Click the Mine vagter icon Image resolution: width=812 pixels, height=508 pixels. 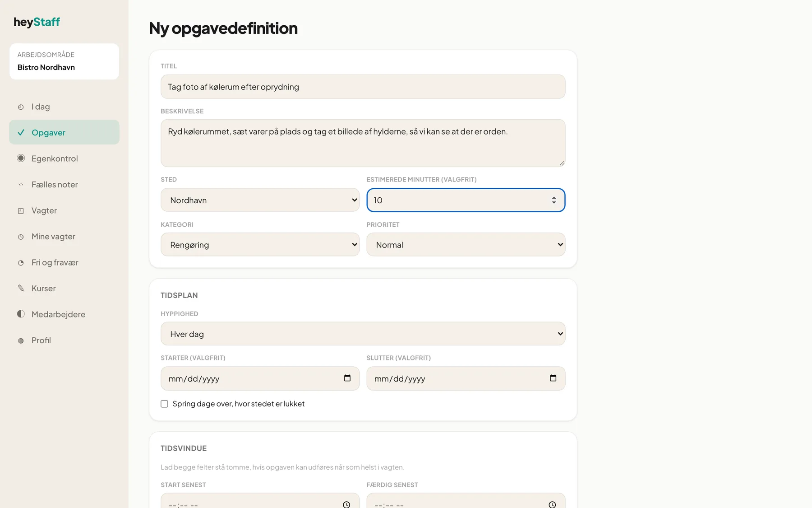pos(21,237)
